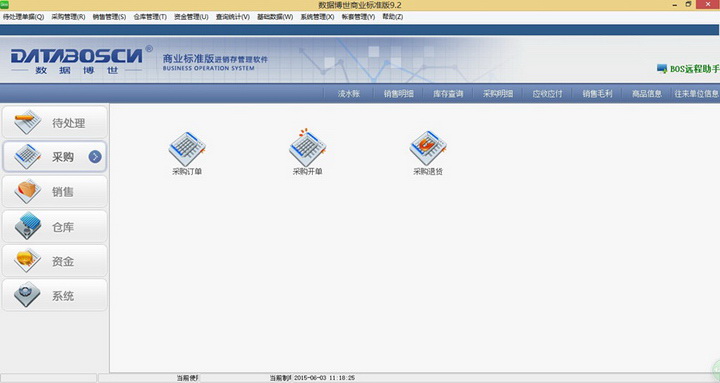
Task: Minimize the 数据博世 window
Action: point(675,5)
